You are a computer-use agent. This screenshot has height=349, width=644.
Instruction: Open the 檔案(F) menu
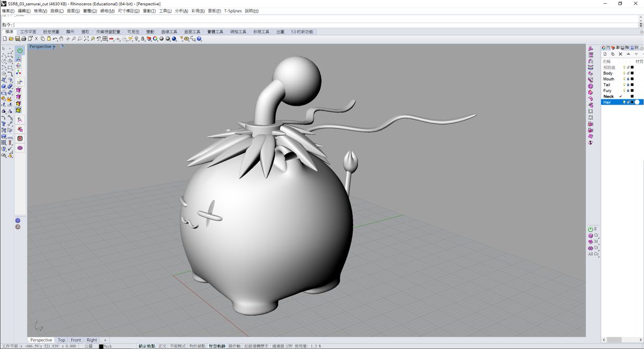coord(9,11)
